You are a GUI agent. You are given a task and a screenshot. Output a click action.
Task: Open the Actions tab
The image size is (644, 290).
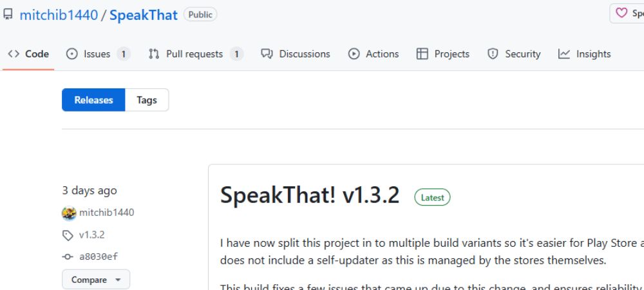(374, 53)
